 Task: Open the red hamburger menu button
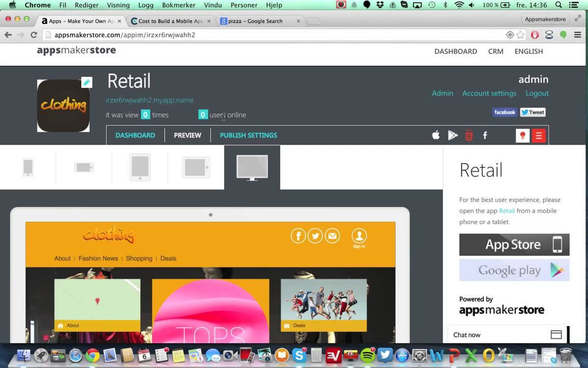tap(538, 135)
